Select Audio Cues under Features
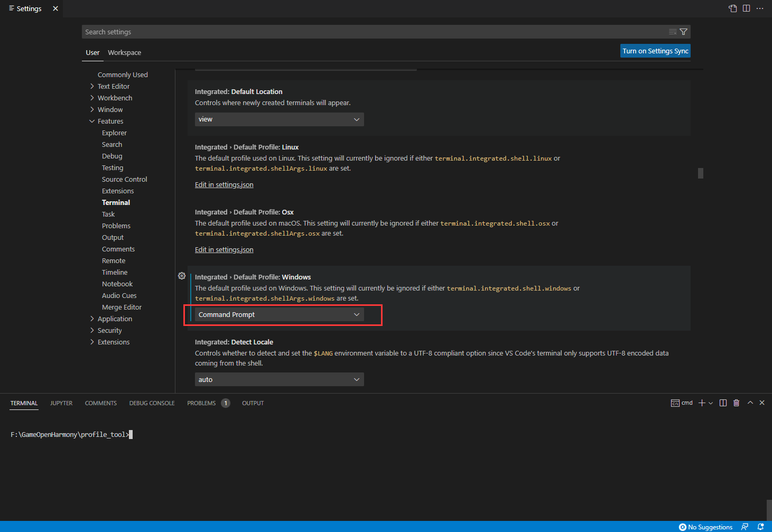 119,296
